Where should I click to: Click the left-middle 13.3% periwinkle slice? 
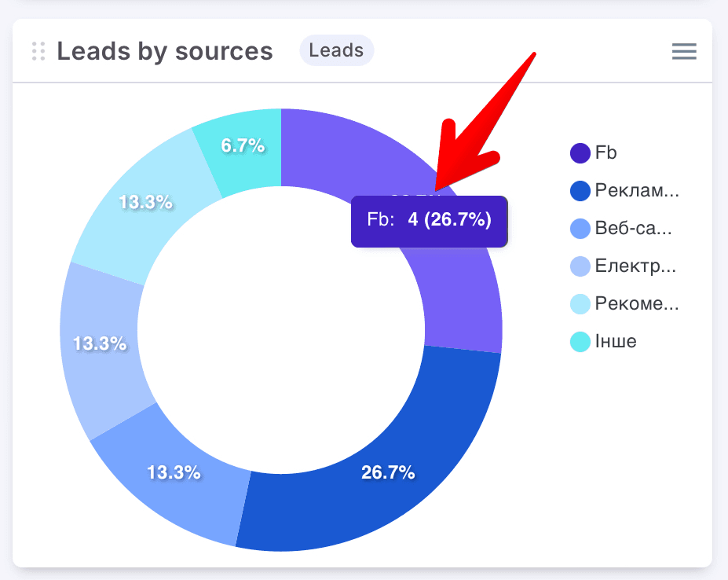tap(100, 343)
